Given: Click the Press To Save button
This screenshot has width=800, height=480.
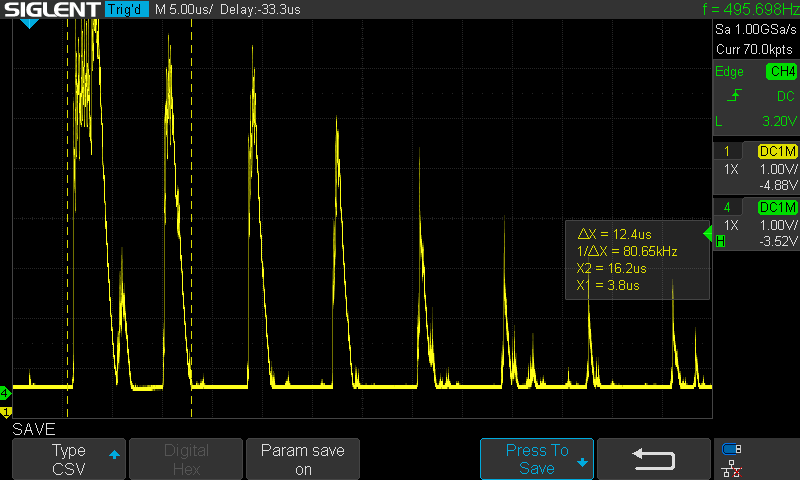Looking at the screenshot, I should pyautogui.click(x=537, y=459).
